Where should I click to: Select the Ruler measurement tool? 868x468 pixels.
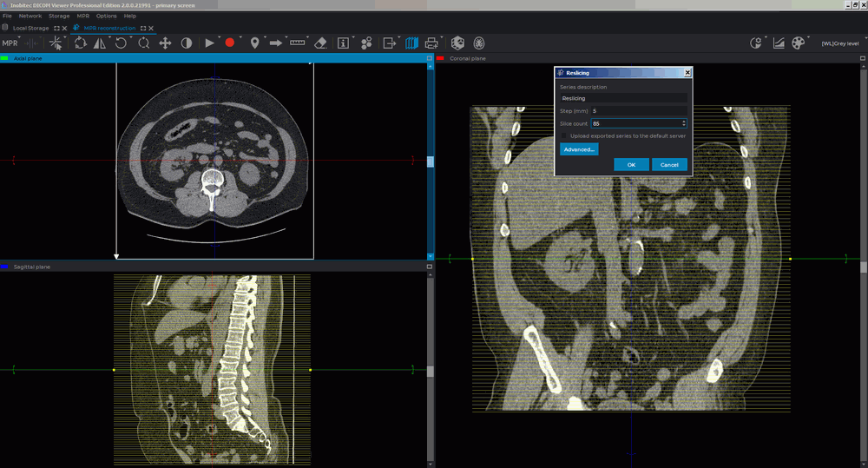(298, 43)
